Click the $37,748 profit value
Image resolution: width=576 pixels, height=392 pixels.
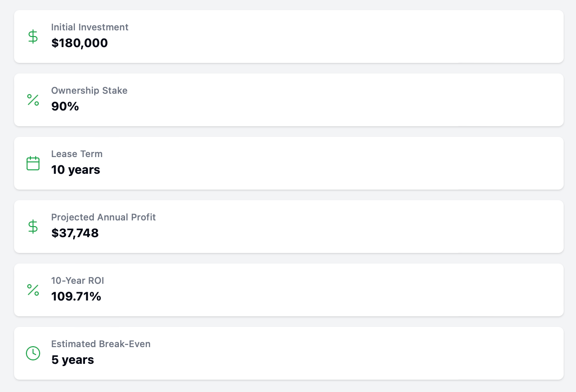click(75, 233)
